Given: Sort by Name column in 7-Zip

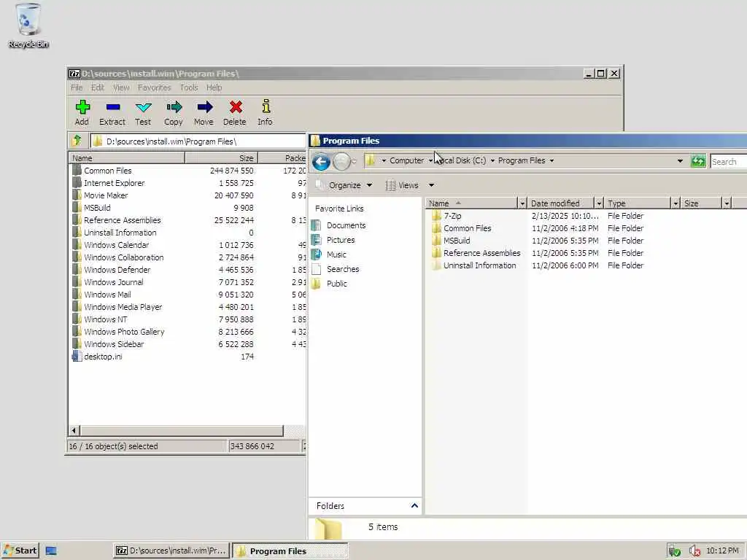Looking at the screenshot, I should pyautogui.click(x=127, y=158).
